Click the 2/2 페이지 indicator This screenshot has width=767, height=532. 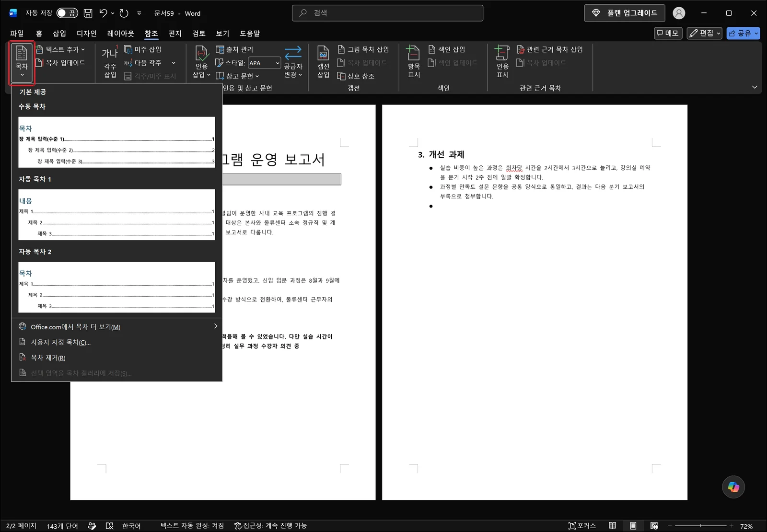pyautogui.click(x=21, y=526)
